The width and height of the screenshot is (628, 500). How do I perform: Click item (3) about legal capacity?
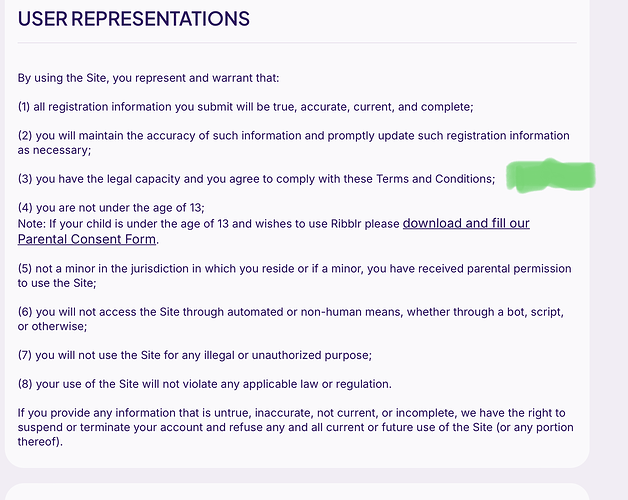(x=256, y=179)
